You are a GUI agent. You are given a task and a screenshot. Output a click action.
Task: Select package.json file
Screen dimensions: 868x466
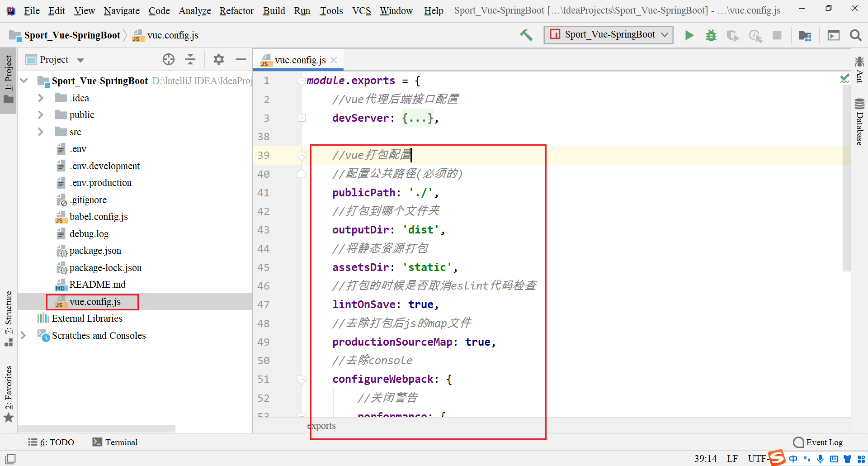tap(95, 251)
